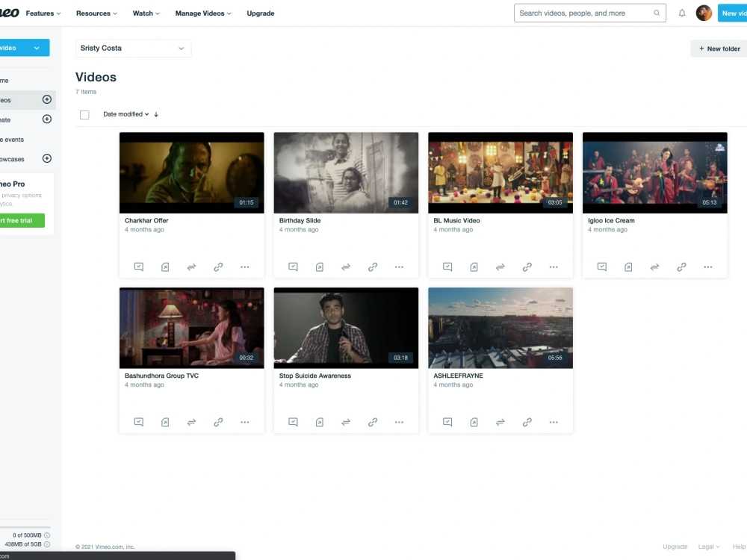Open more options dots on Igloo Ice Cream

pos(708,267)
